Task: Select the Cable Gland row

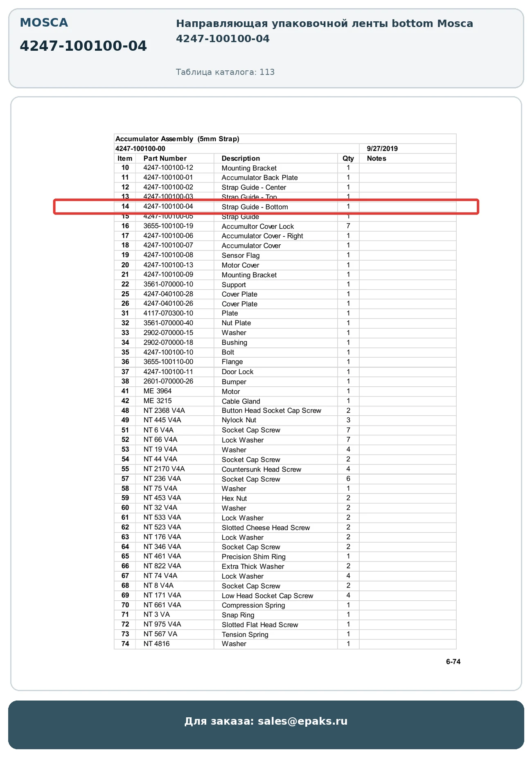Action: pyautogui.click(x=285, y=401)
